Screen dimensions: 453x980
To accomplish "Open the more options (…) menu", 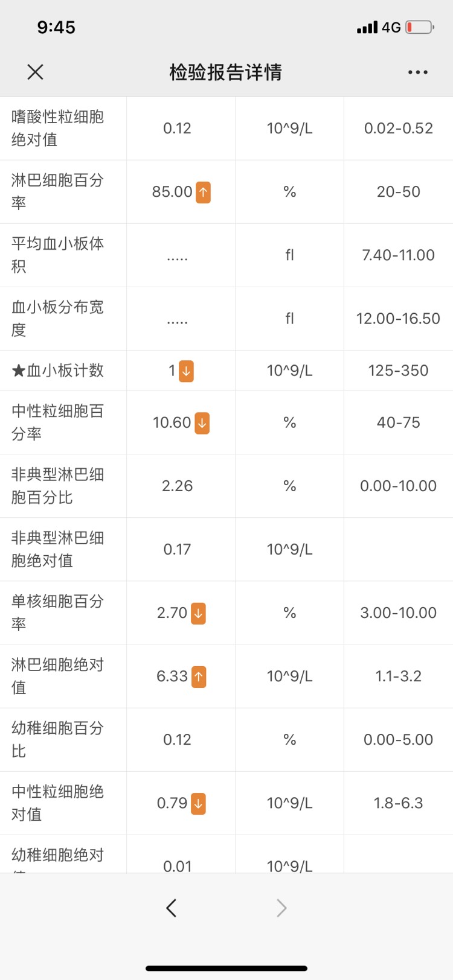I will [x=418, y=72].
